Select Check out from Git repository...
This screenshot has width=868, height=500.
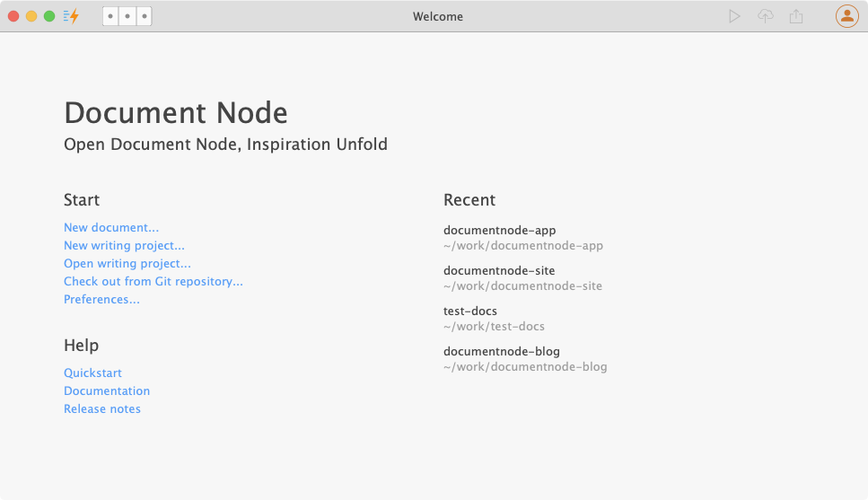pos(153,281)
